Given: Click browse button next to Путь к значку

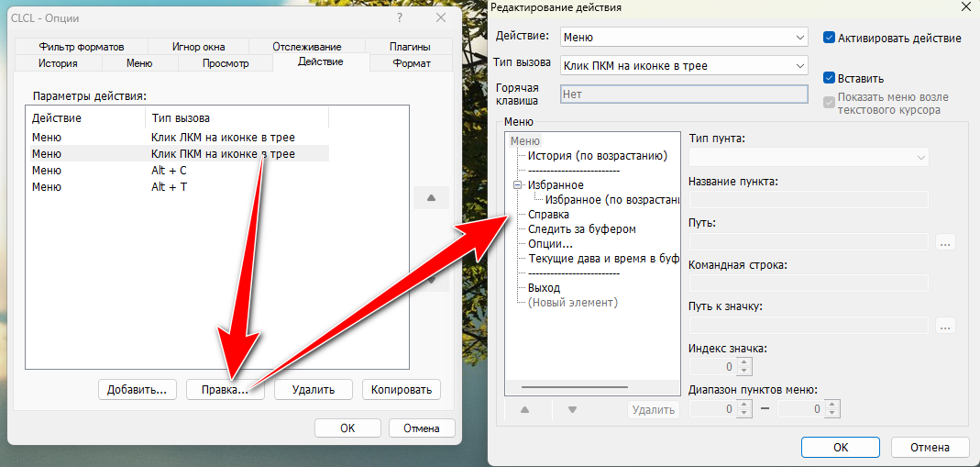Looking at the screenshot, I should pyautogui.click(x=946, y=326).
